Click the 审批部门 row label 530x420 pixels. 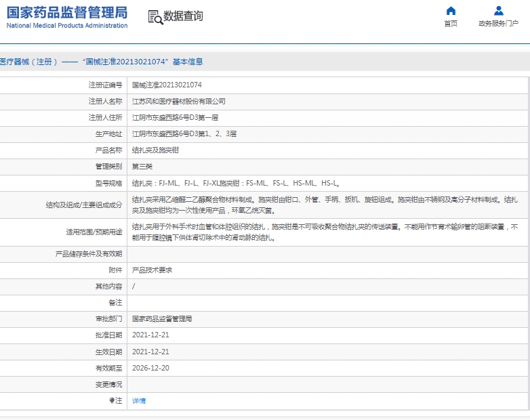108,318
